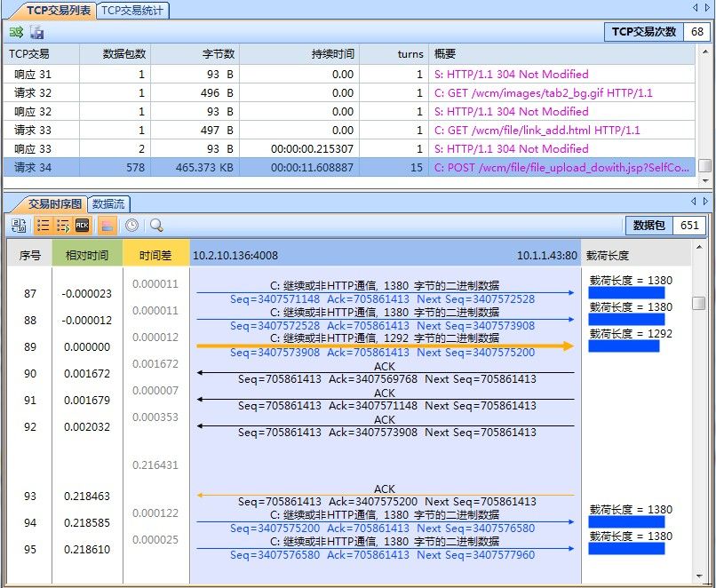716x588 pixels.
Task: Click the clock time icon
Action: 131,226
